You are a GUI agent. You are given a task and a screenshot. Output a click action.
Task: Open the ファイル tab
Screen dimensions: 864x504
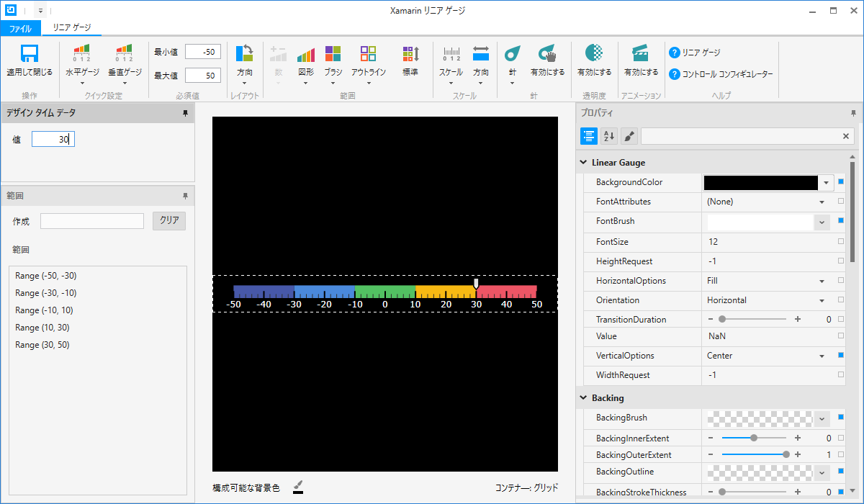(20, 28)
